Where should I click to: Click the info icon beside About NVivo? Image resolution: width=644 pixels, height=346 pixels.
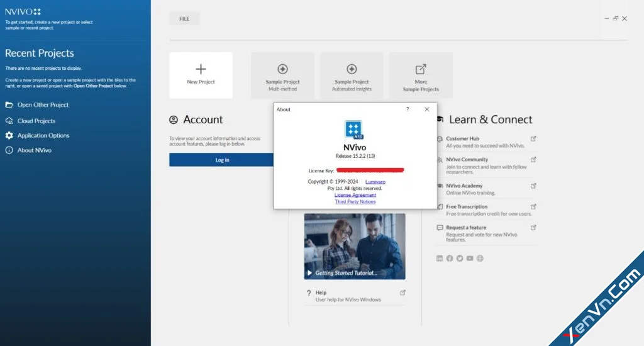tap(9, 150)
